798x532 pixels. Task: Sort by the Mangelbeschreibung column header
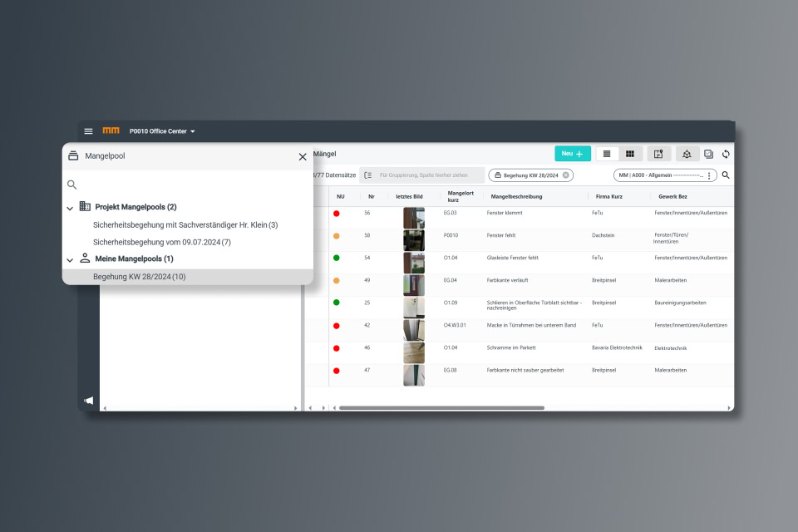tap(516, 197)
